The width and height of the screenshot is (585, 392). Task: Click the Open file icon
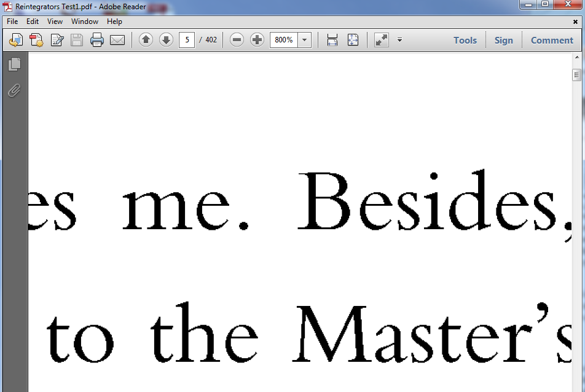[16, 41]
